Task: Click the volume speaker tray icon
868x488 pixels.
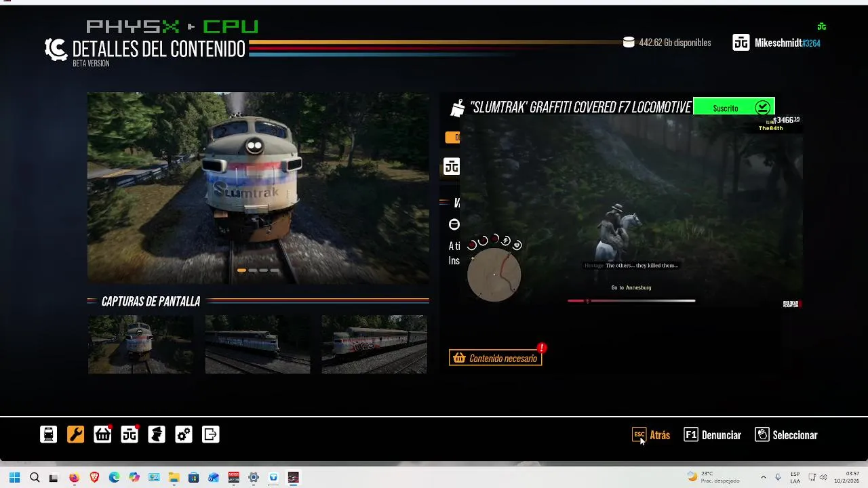Action: point(824,477)
